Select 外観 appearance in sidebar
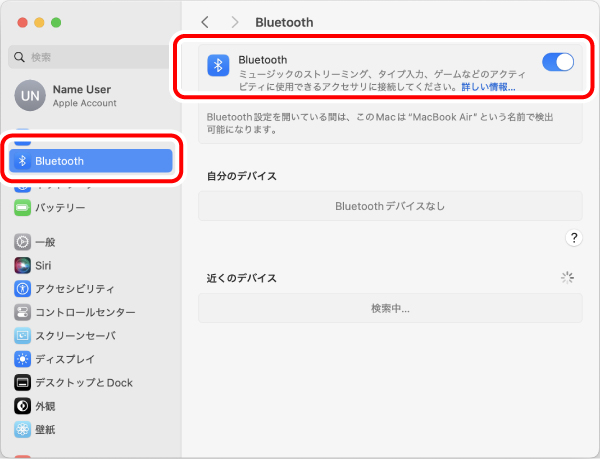This screenshot has width=600, height=459. [x=46, y=406]
